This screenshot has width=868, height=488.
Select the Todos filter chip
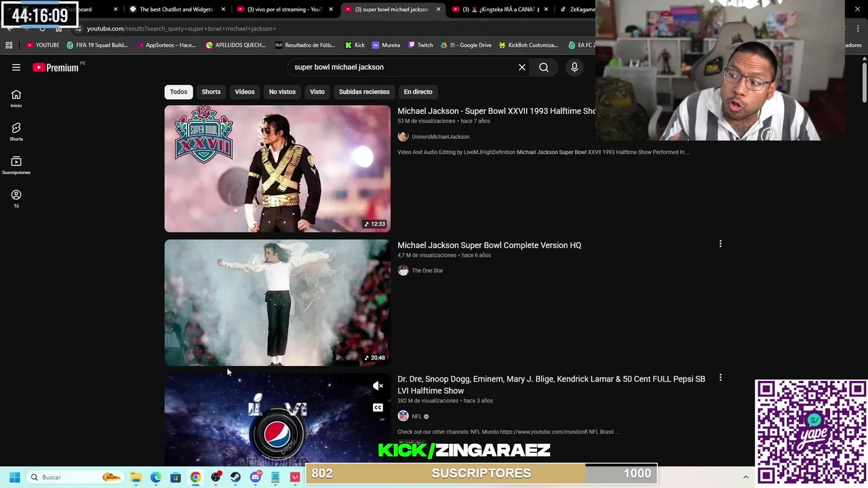pos(178,91)
